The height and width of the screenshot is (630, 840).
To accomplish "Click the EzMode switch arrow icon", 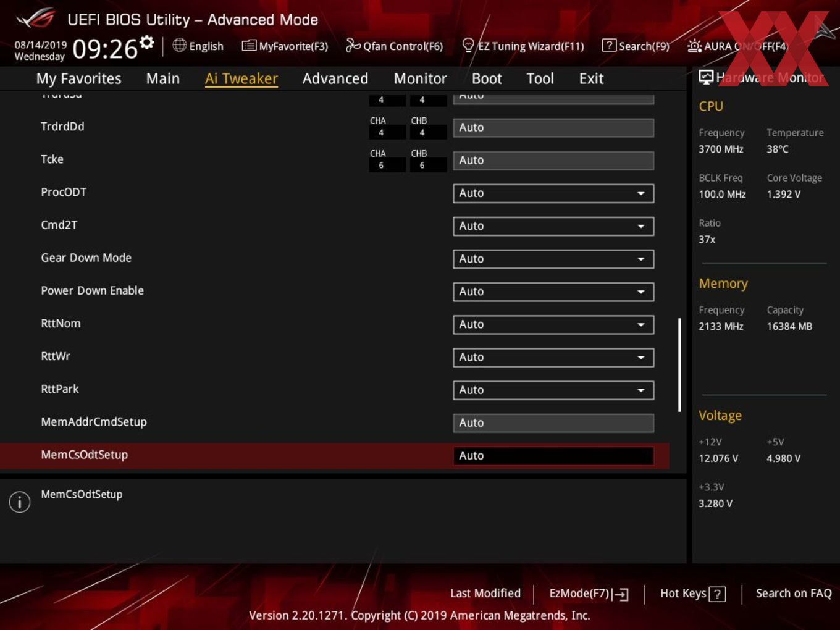I will click(621, 594).
